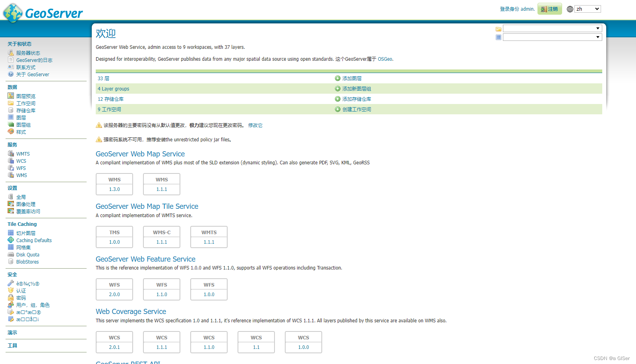Open WMTS 1.1.1 capabilities
Screen dimensions: 636x364
click(x=209, y=242)
